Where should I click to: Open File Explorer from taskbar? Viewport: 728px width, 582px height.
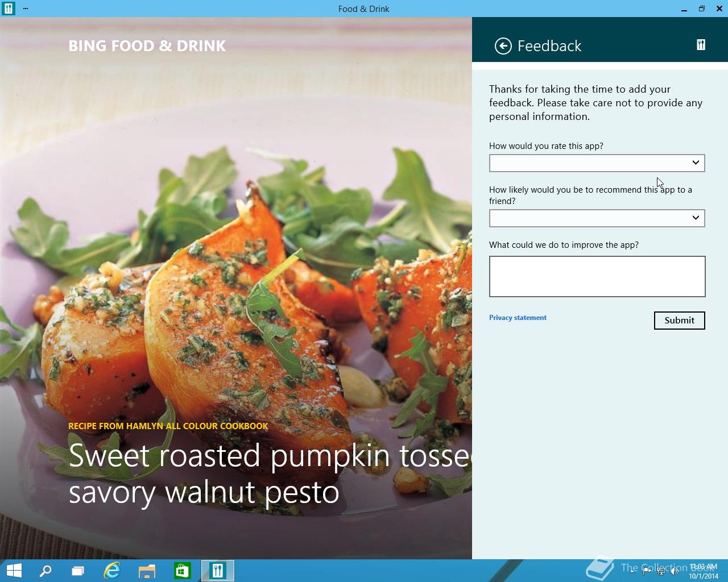(147, 571)
